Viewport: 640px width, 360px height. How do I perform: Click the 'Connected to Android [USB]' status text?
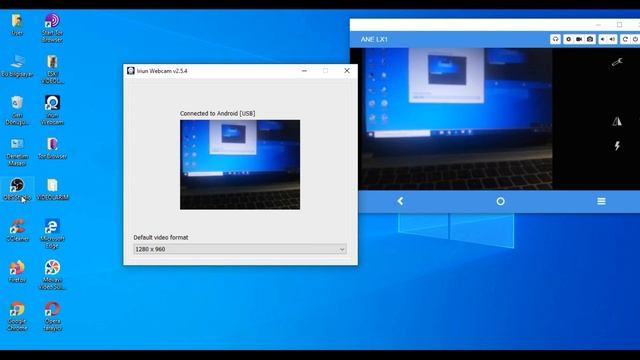click(x=218, y=113)
